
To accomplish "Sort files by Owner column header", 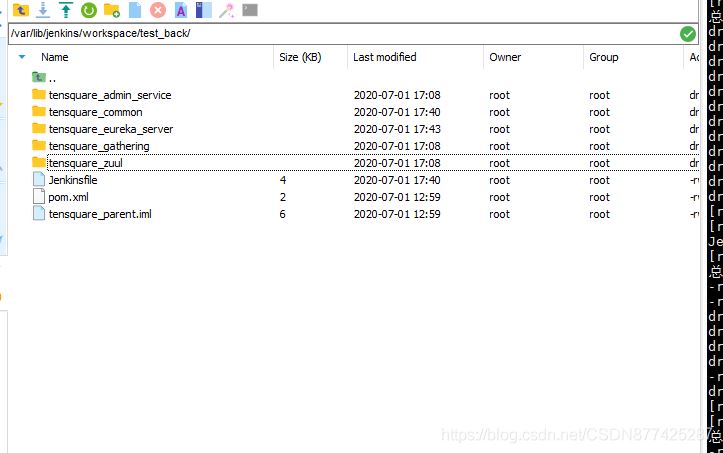I will pyautogui.click(x=505, y=57).
